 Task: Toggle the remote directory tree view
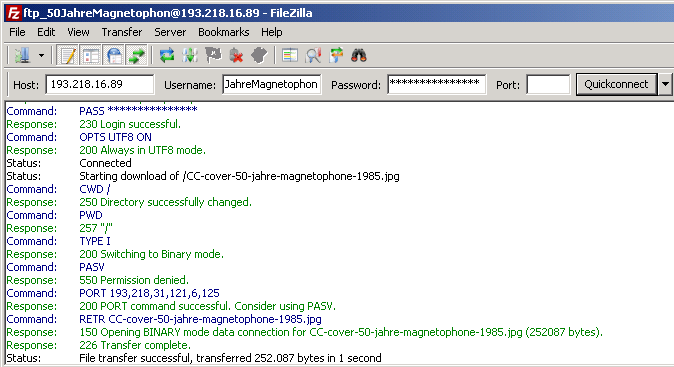pyautogui.click(x=114, y=55)
